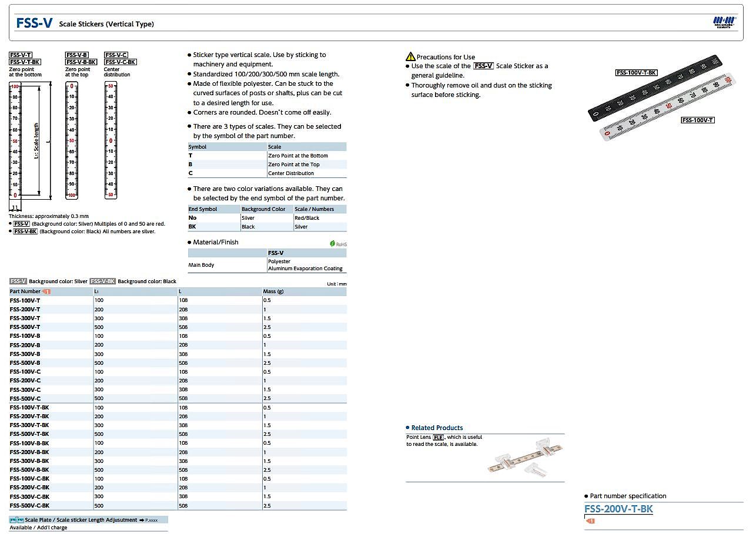Open the Related Products heading
The width and height of the screenshot is (756, 534).
[437, 428]
